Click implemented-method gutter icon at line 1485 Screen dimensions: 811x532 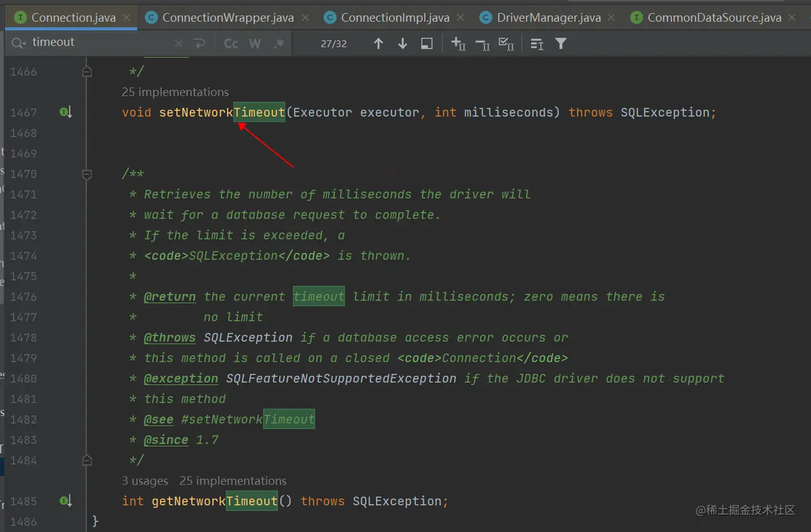click(x=66, y=500)
